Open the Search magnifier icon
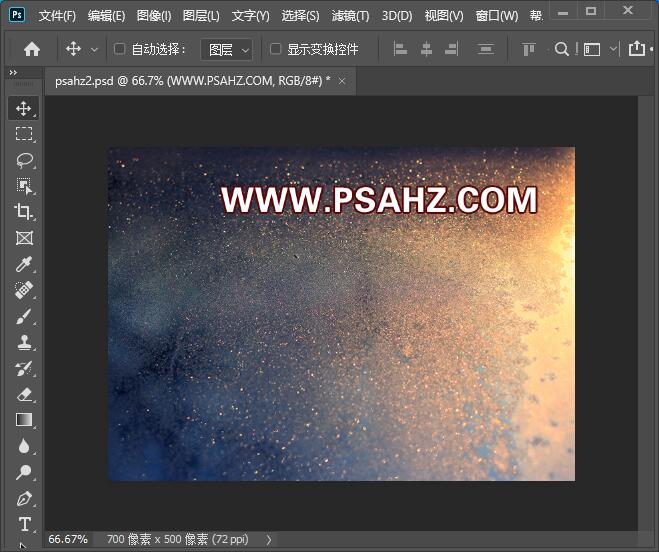 click(561, 49)
